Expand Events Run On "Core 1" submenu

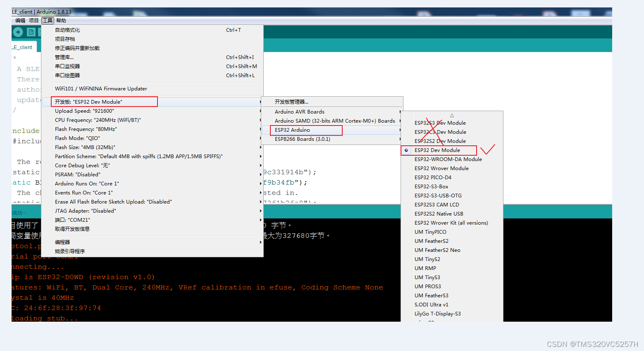coord(153,193)
